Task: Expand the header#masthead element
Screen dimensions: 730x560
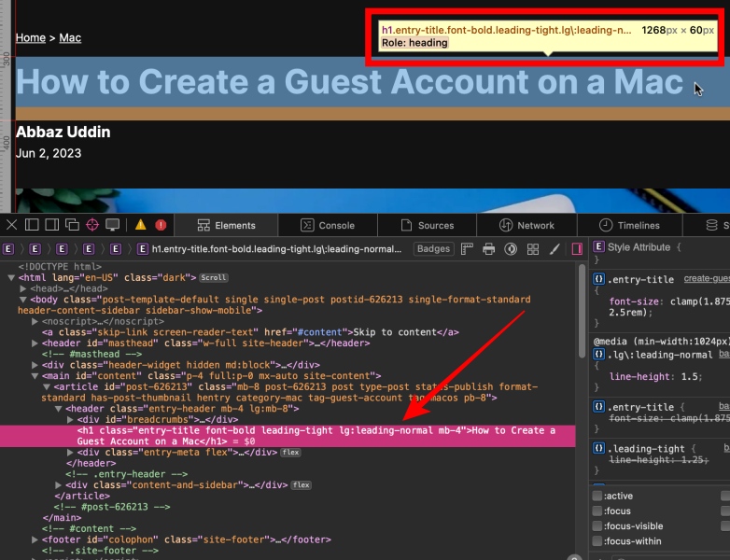Action: [35, 343]
